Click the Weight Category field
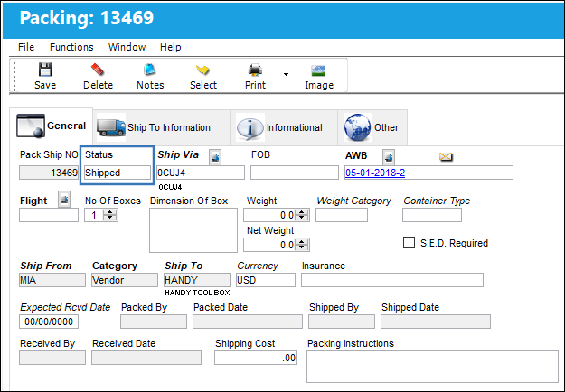Screen dimensions: 565x392 [342, 215]
